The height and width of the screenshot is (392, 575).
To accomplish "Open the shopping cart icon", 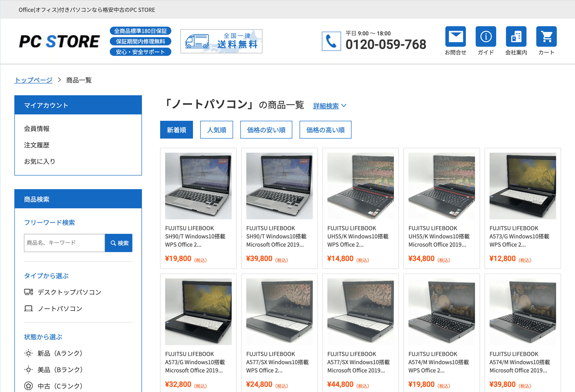I will click(546, 37).
